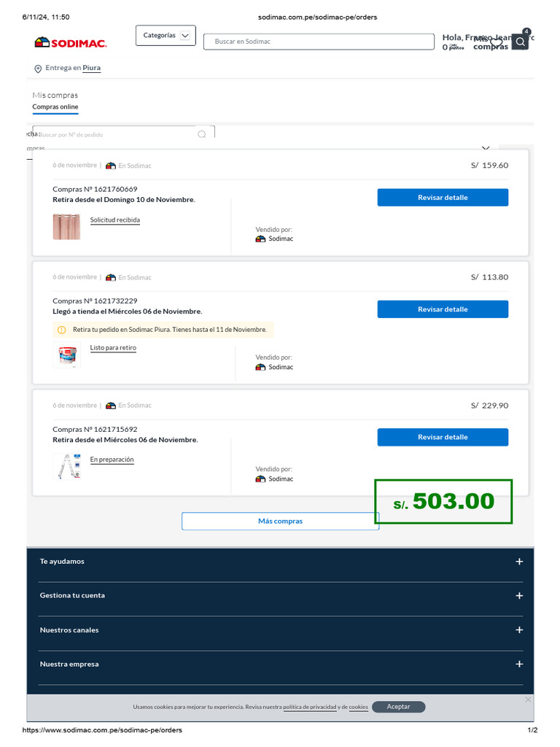Screen dimensions: 560x747
Task: Expand the filter chevron above the order list
Action: (486, 147)
